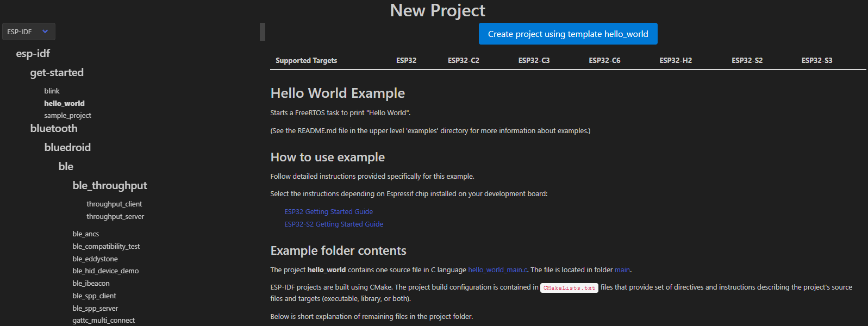Click Create project using template hello_world
The height and width of the screenshot is (326, 868).
coord(567,34)
